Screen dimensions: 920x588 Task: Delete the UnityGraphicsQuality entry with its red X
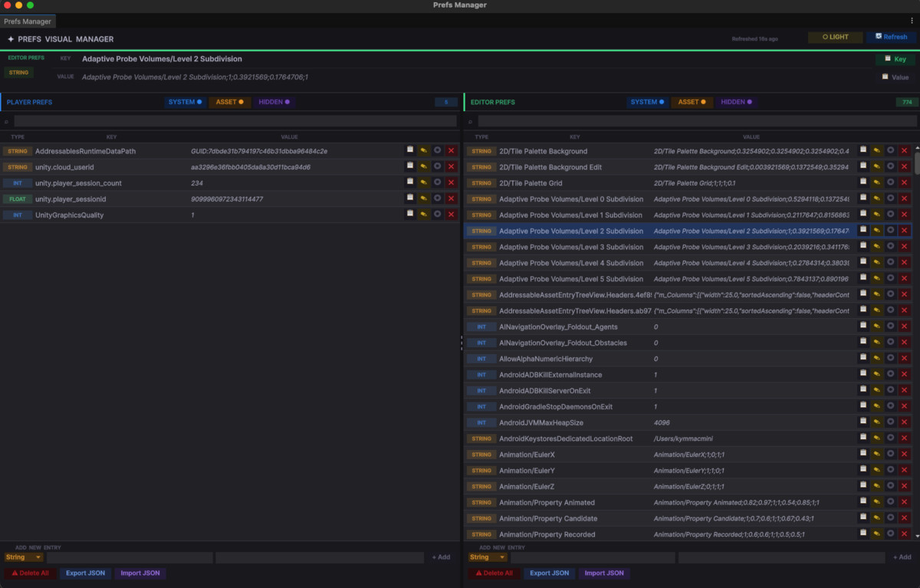[x=451, y=215]
